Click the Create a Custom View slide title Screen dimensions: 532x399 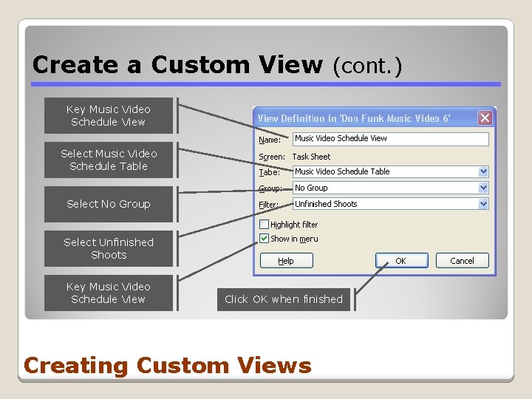[217, 65]
